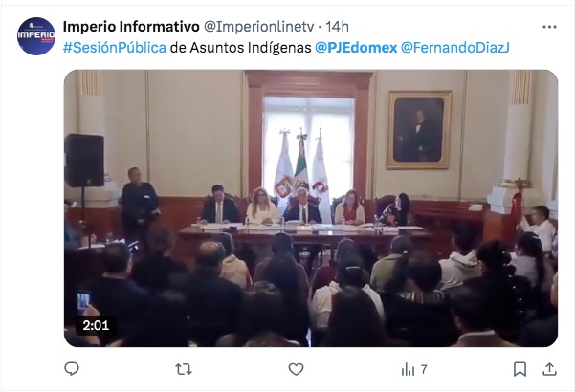
Task: Visit the @PJEdomex mention
Action: tap(356, 48)
